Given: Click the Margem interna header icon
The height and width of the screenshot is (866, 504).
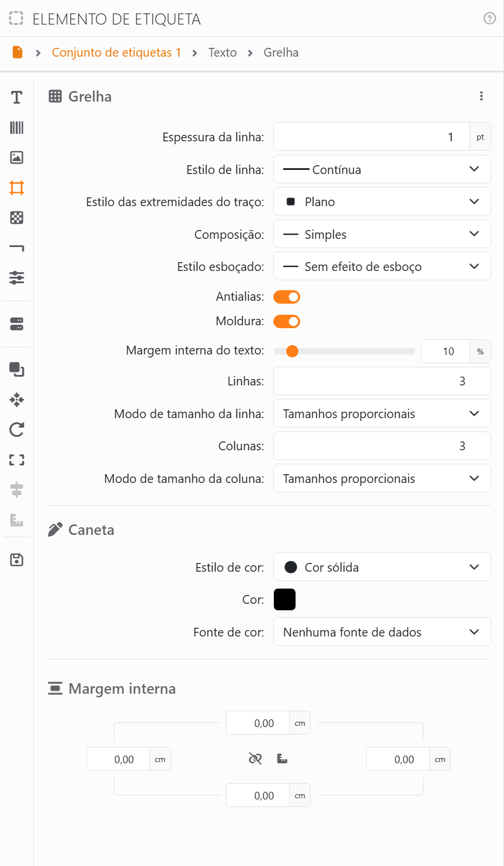Looking at the screenshot, I should coord(55,688).
